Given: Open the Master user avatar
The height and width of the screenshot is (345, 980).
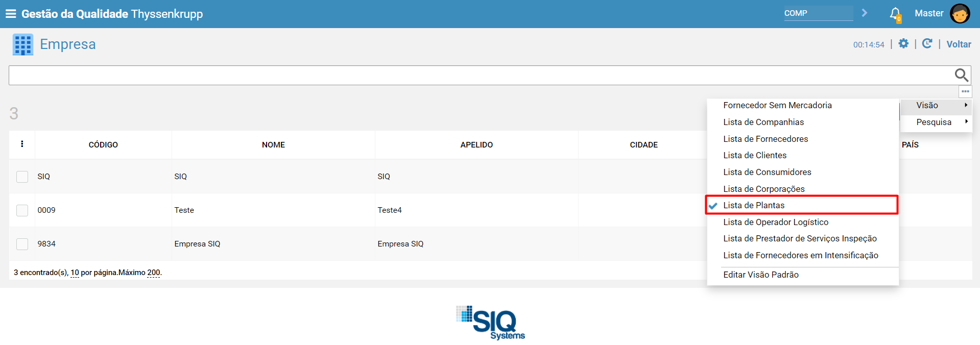Looking at the screenshot, I should coord(960,14).
